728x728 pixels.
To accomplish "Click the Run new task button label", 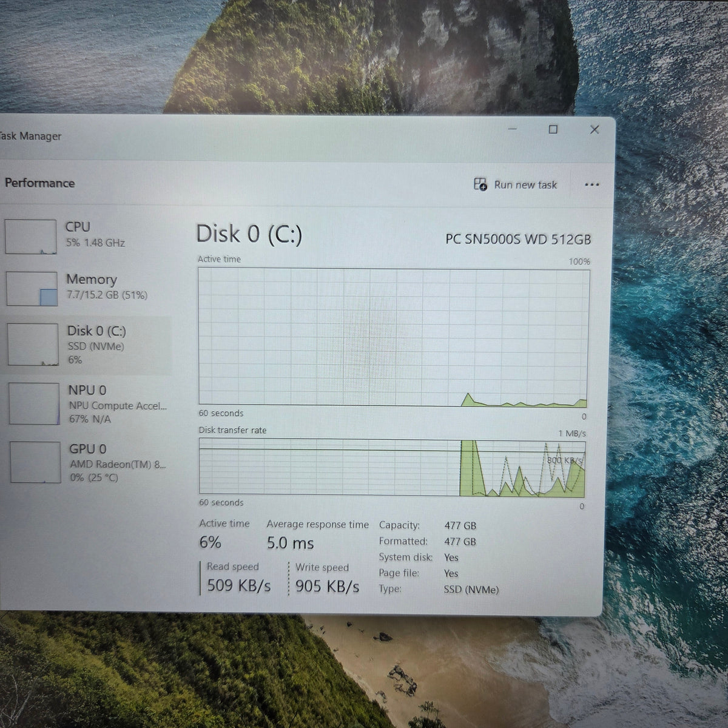I will click(x=525, y=185).
